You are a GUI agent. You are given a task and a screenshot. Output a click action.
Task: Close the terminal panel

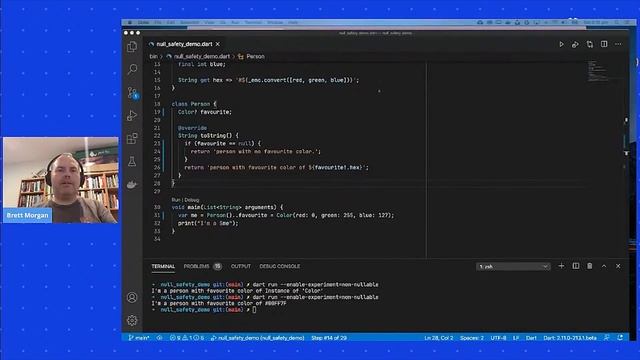coord(618,266)
